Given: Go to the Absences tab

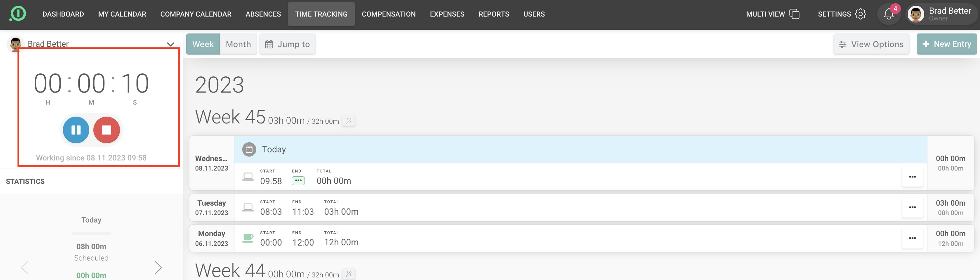Looking at the screenshot, I should click(263, 14).
